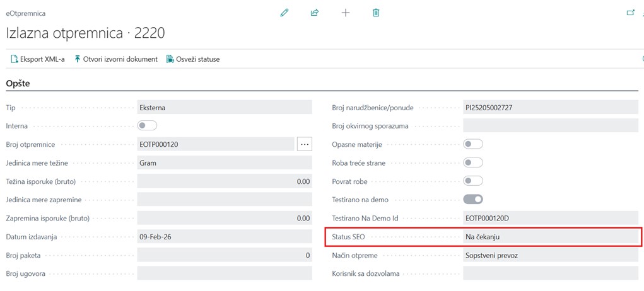
Task: Click the trash delete icon
Action: pyautogui.click(x=376, y=13)
